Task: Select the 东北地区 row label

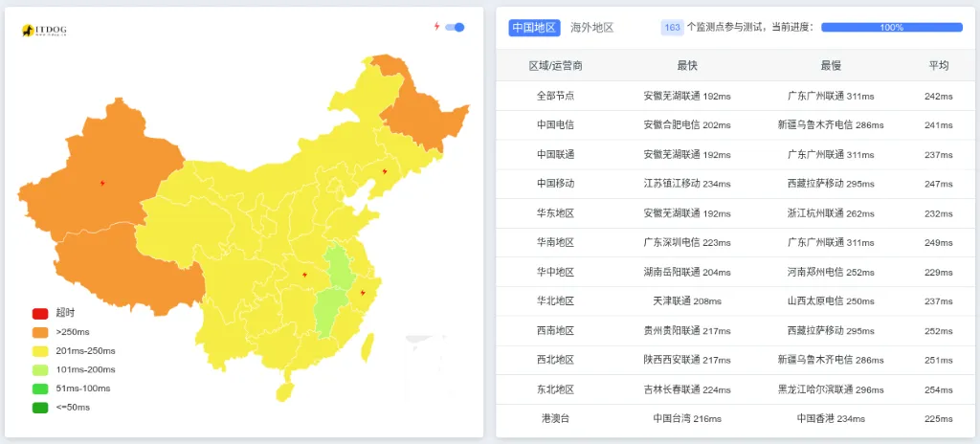Action: [x=555, y=389]
